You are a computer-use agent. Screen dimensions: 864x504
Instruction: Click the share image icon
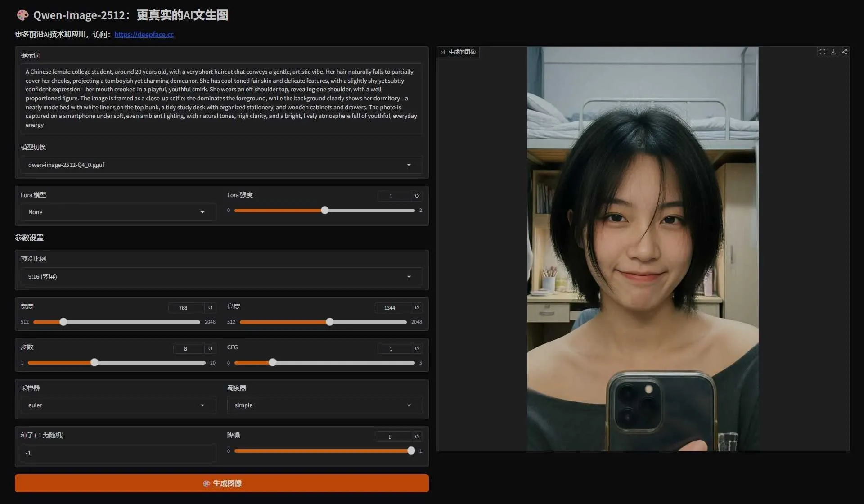844,52
